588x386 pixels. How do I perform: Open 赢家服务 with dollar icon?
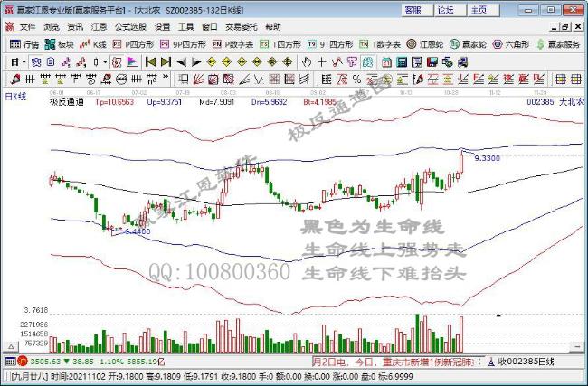(558, 44)
